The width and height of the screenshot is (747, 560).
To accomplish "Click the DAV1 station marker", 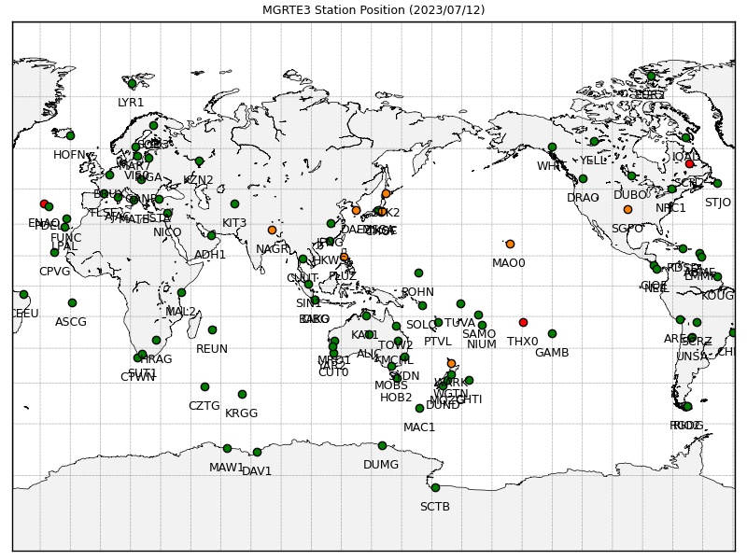I will (258, 453).
